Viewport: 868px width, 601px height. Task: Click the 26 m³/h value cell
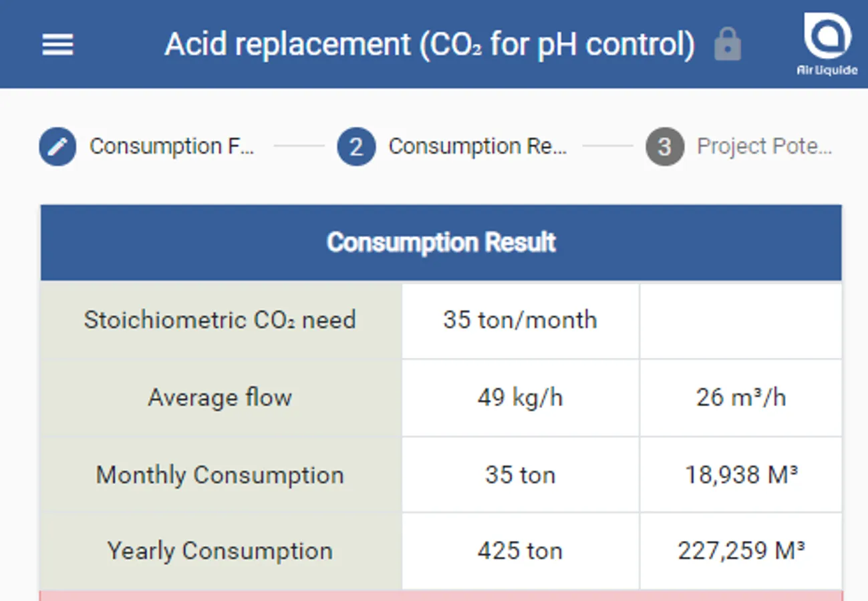pyautogui.click(x=741, y=397)
